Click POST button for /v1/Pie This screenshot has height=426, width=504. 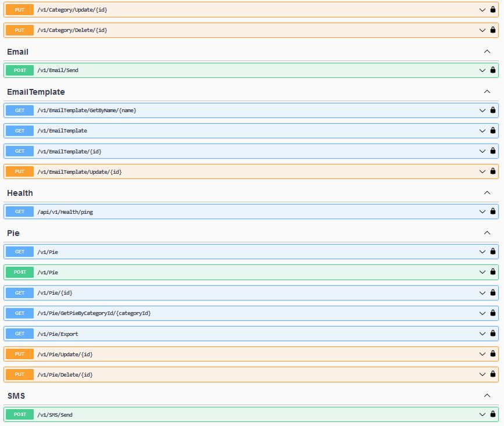pyautogui.click(x=20, y=273)
